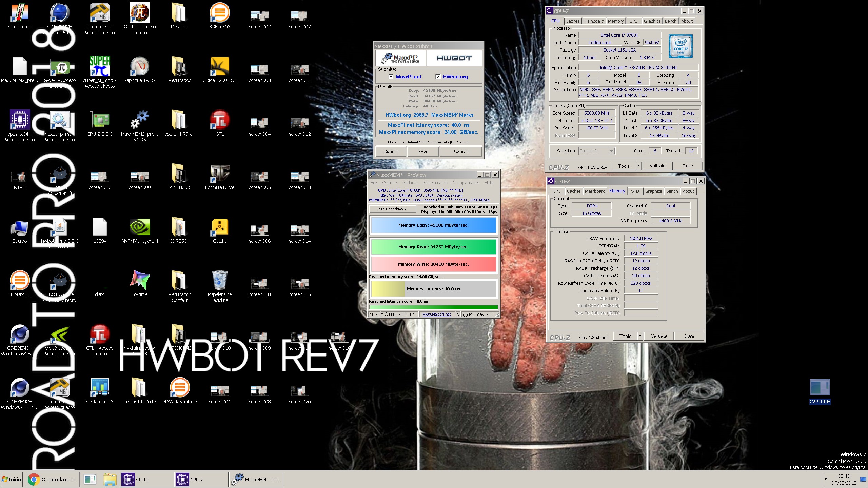Open Graphics tab in CPU-Z Memory window
Image resolution: width=868 pixels, height=488 pixels.
click(653, 191)
